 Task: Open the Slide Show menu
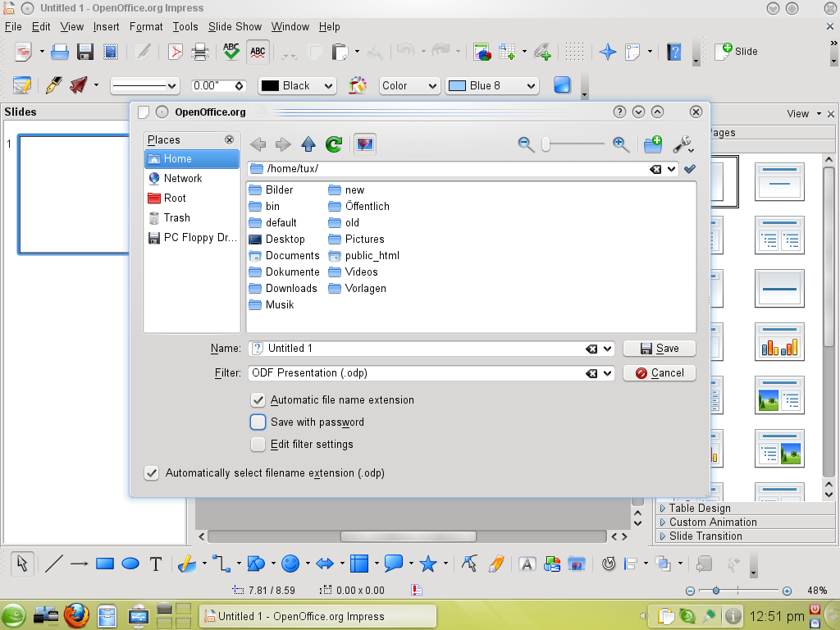pyautogui.click(x=235, y=27)
